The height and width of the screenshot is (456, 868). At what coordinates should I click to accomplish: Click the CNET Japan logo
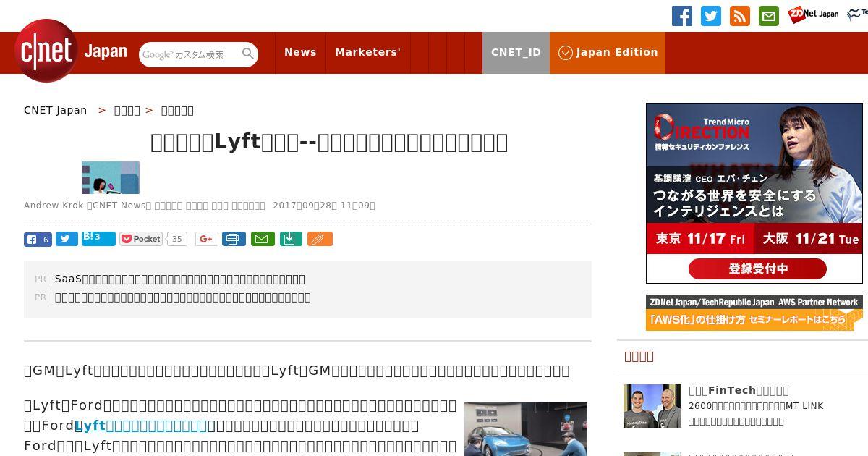click(71, 51)
